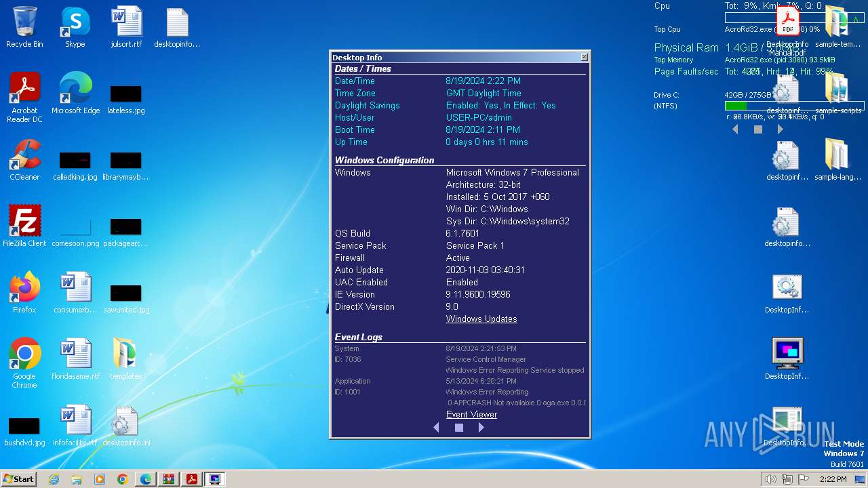
Task: Switch to WinRAR on the taskbar
Action: coord(169,479)
